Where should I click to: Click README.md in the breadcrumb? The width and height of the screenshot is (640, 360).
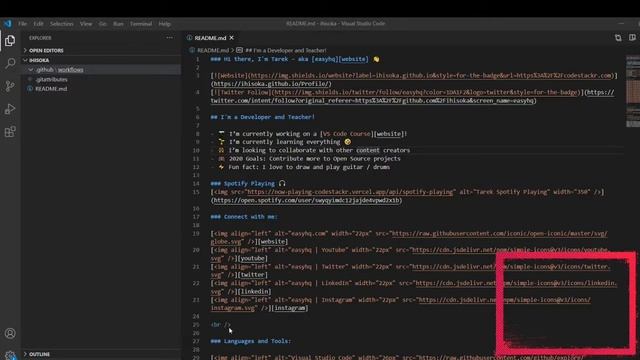coord(213,50)
